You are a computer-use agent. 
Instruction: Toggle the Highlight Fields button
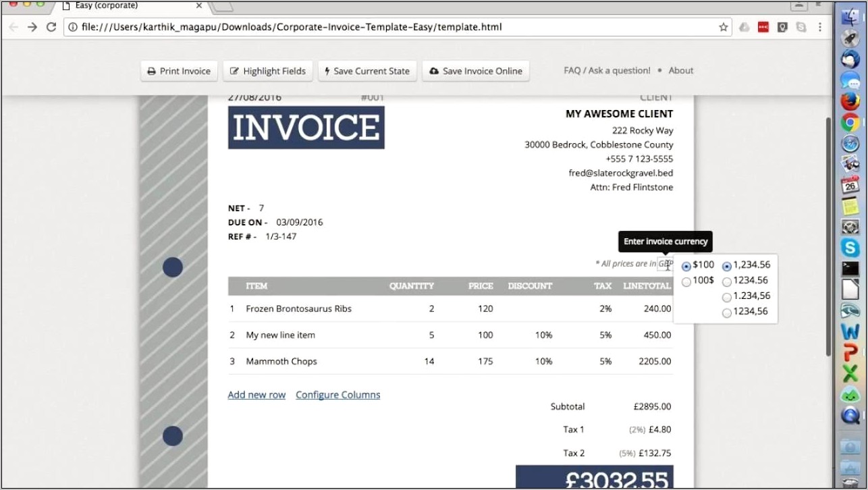tap(267, 71)
